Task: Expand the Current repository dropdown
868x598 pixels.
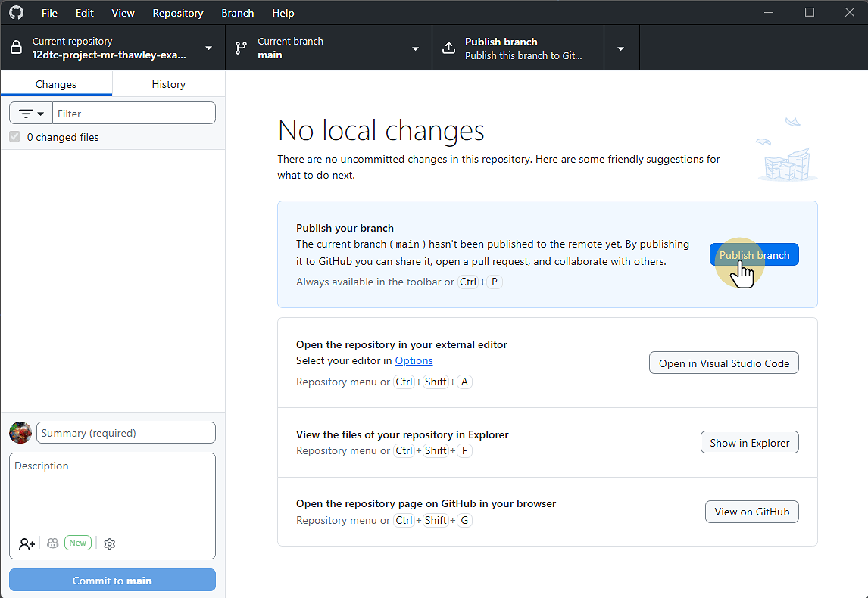Action: click(x=208, y=47)
